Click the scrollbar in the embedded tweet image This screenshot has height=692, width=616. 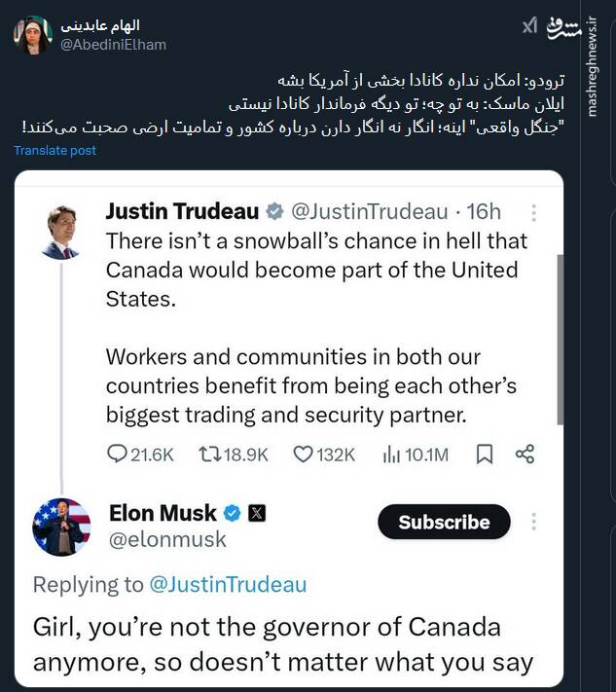pos(559,341)
